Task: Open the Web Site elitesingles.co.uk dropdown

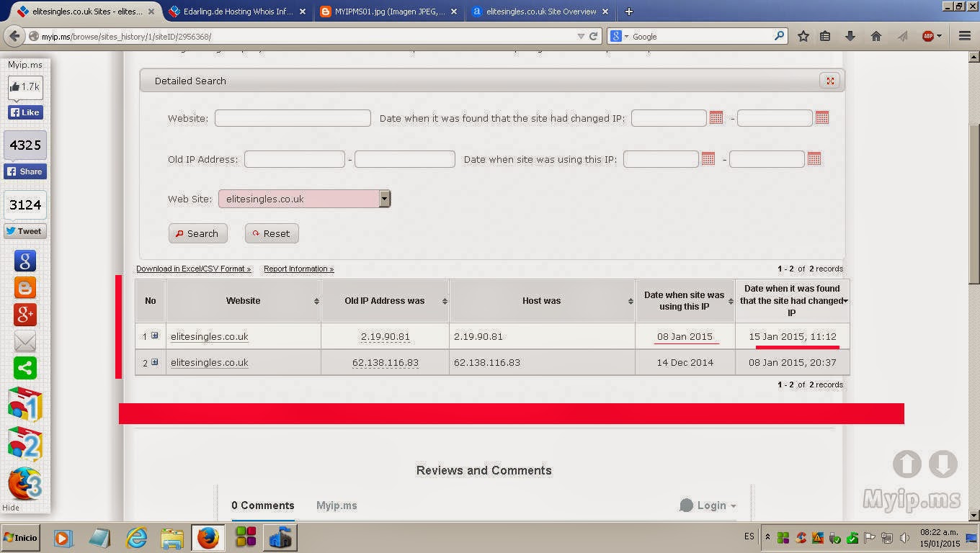Action: point(304,199)
